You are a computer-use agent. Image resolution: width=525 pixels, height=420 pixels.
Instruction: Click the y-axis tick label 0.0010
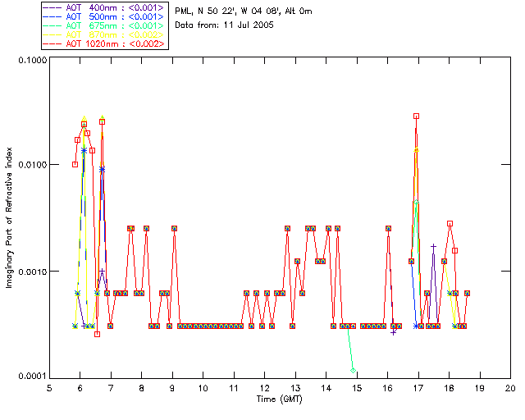pyautogui.click(x=33, y=272)
